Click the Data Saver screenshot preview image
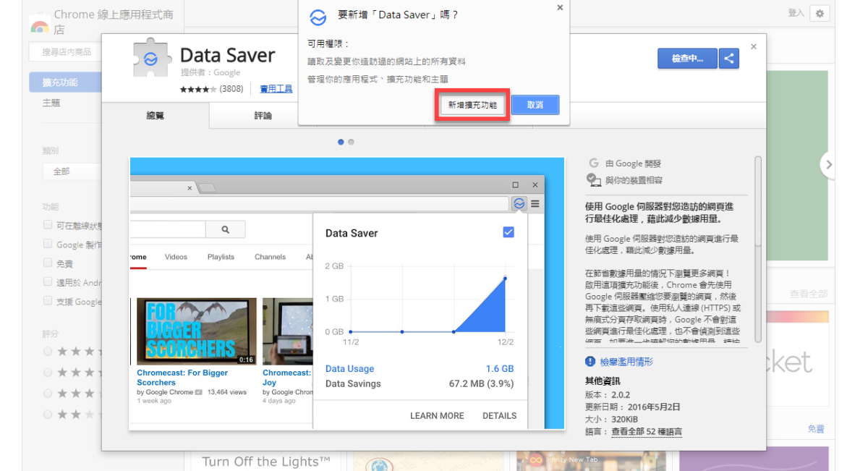The image size is (868, 471). (x=346, y=293)
